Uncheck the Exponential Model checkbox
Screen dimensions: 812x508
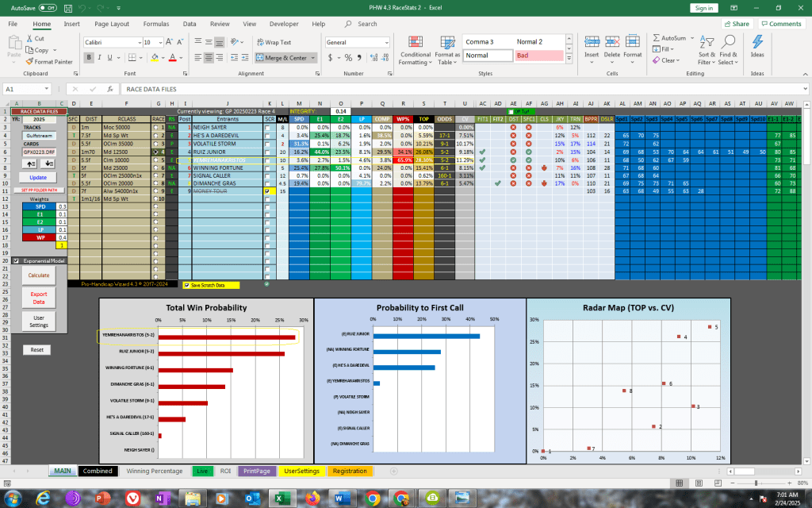click(15, 260)
